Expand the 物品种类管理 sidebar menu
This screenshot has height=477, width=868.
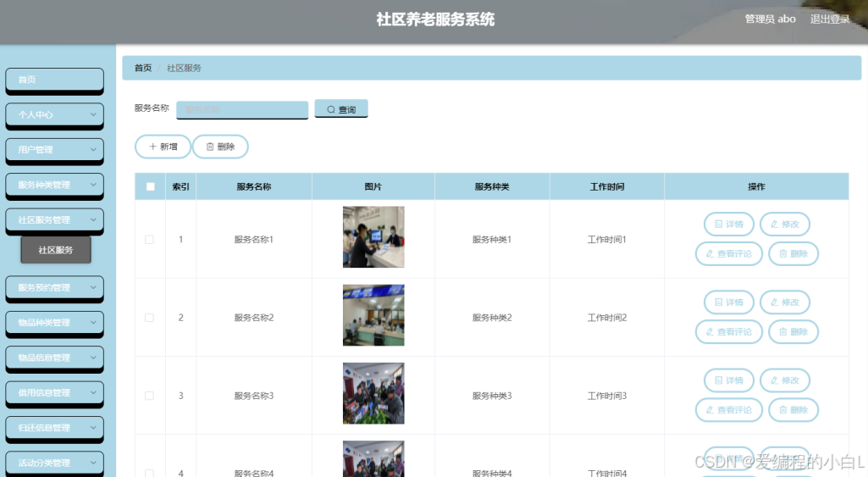[55, 323]
